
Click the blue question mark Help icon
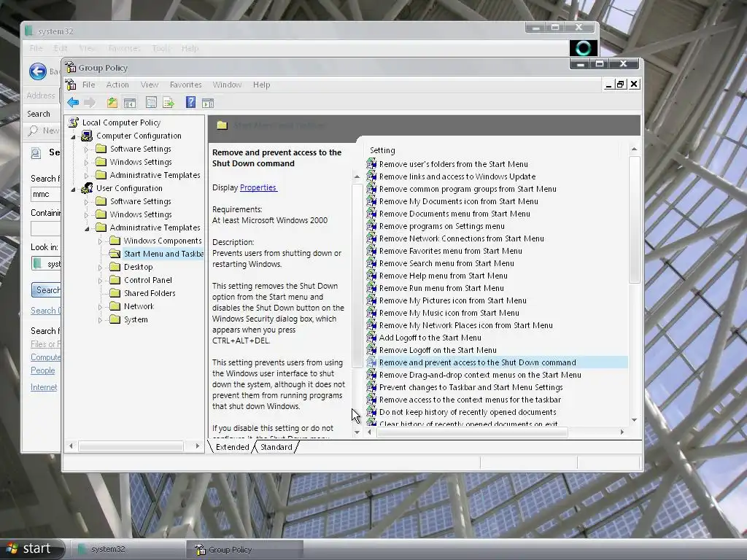coord(190,102)
